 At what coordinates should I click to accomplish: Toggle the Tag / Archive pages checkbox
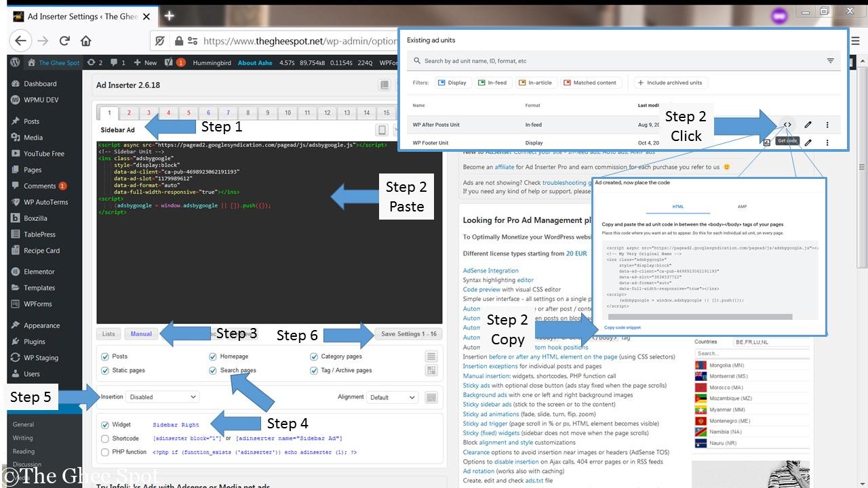tap(314, 371)
